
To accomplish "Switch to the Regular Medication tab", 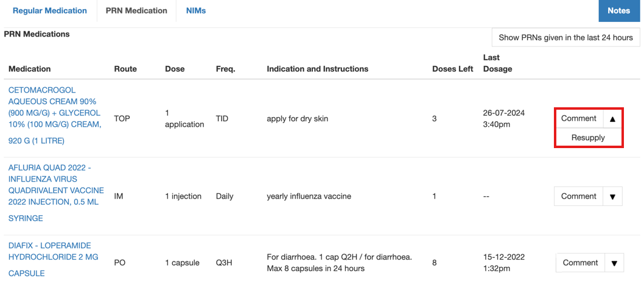I will point(50,11).
